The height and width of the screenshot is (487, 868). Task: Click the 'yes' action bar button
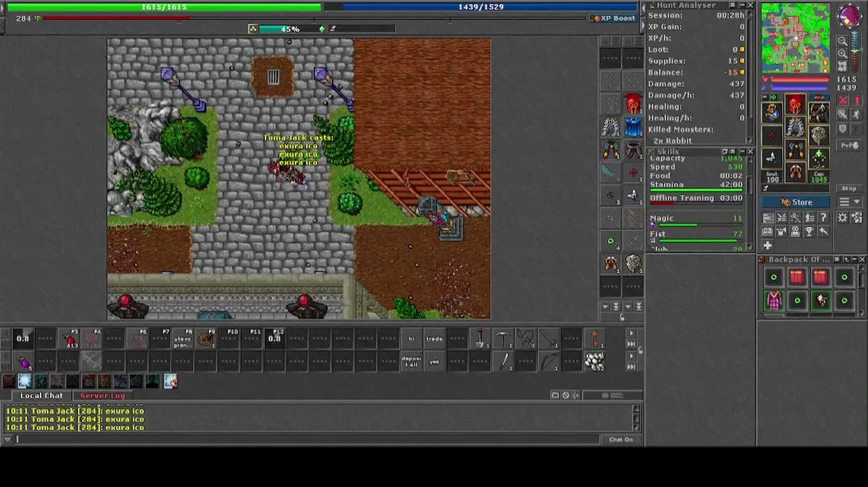(434, 362)
